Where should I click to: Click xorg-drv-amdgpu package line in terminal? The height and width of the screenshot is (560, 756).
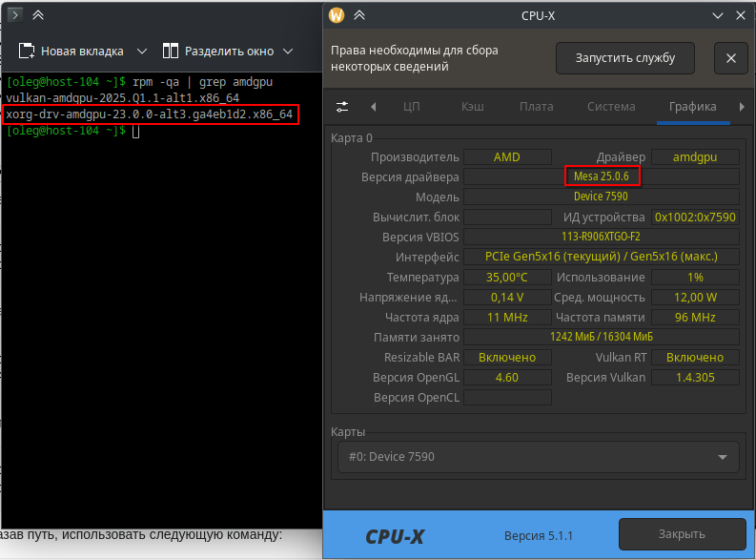coord(150,114)
